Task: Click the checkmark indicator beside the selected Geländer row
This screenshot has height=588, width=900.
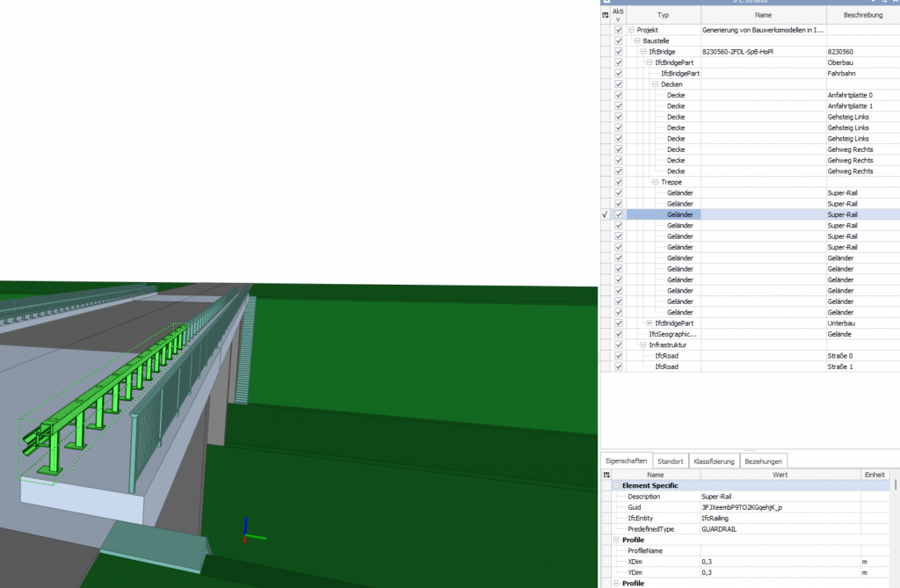Action: (605, 214)
